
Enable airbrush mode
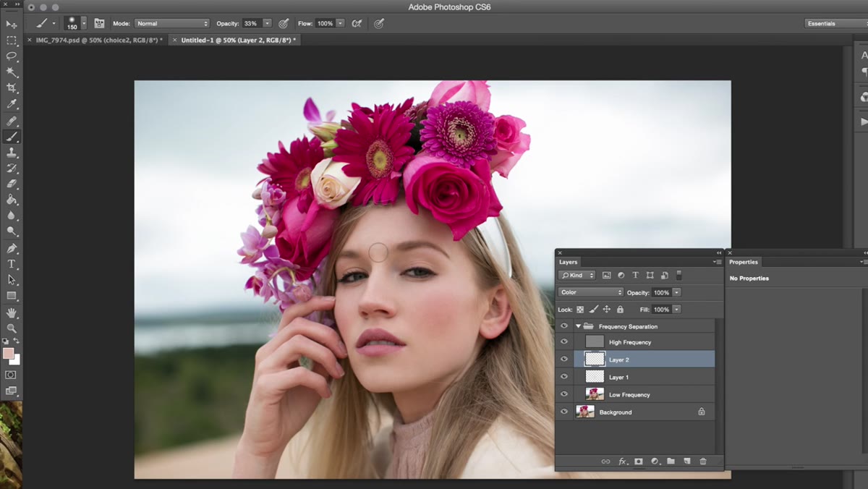click(x=357, y=24)
